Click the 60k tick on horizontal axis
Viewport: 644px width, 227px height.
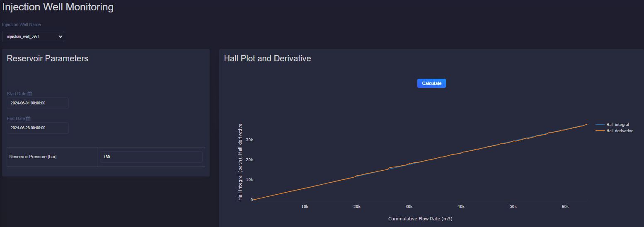[x=565, y=206]
